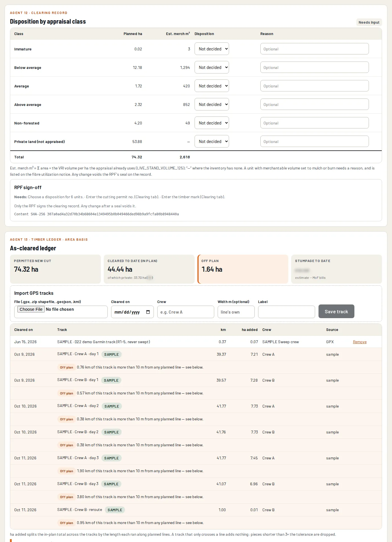
Task: Click the 41.07 km value for Crew B day 3
Action: pos(221,484)
